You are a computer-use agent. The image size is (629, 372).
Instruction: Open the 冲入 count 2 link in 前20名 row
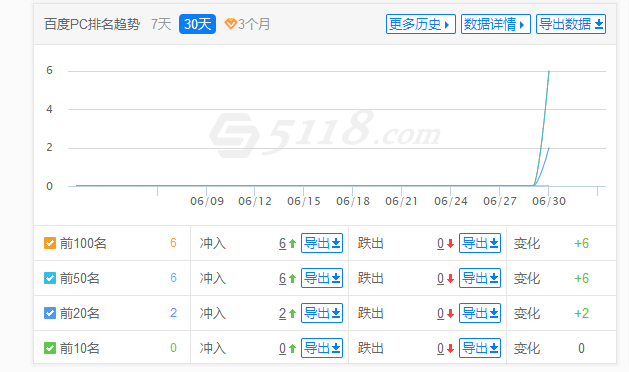[x=282, y=313]
